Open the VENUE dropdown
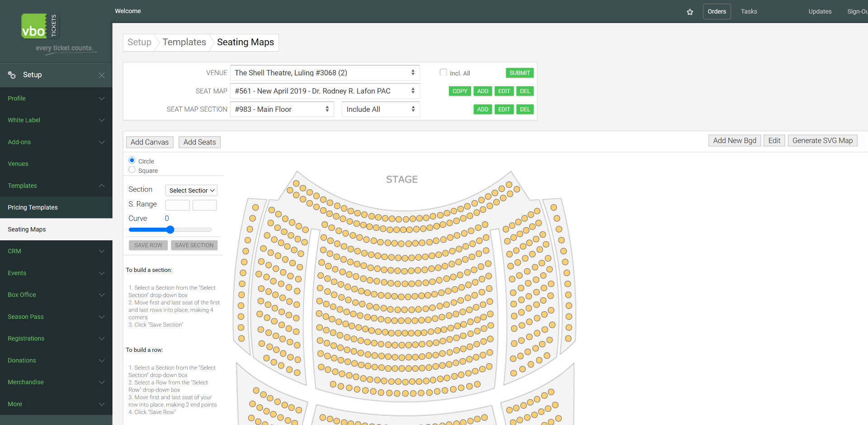Screen dimensions: 868x425 coord(324,73)
